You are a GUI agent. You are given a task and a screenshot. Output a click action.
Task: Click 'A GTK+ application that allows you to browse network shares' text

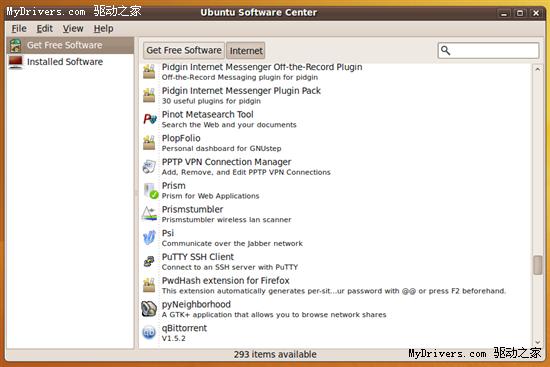click(x=274, y=315)
